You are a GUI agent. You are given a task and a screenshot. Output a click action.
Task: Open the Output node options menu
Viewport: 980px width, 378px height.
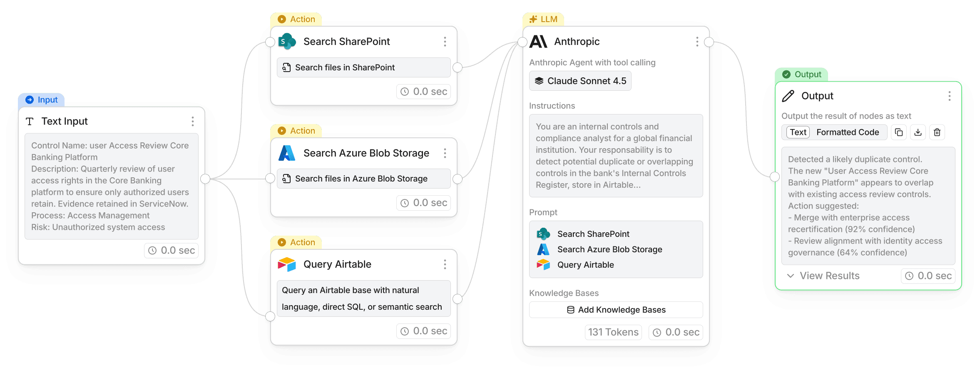[950, 96]
